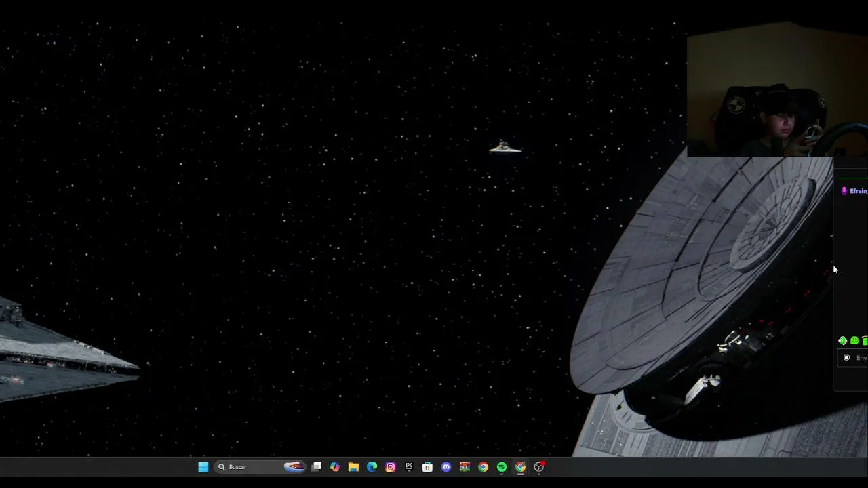This screenshot has width=868, height=488.
Task: Launch Microsoft Edge from the taskbar
Action: click(372, 467)
